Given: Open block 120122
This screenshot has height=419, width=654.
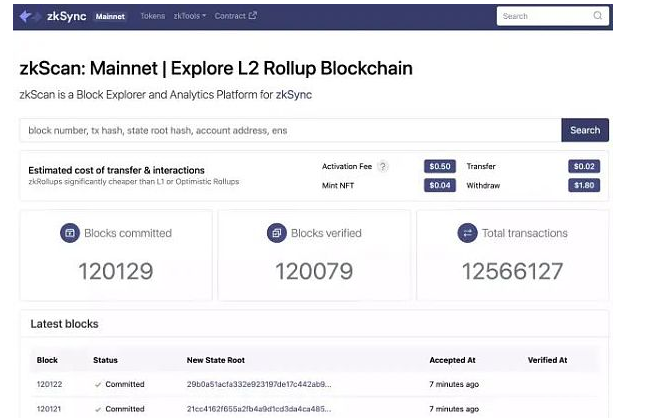Looking at the screenshot, I should pyautogui.click(x=49, y=384).
